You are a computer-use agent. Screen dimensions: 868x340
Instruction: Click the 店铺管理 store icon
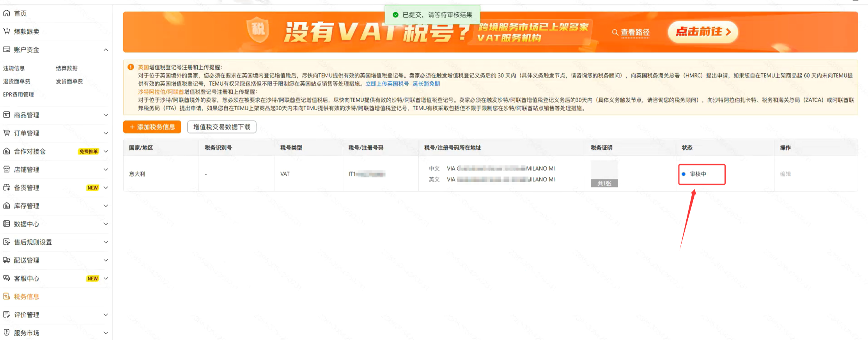7,169
